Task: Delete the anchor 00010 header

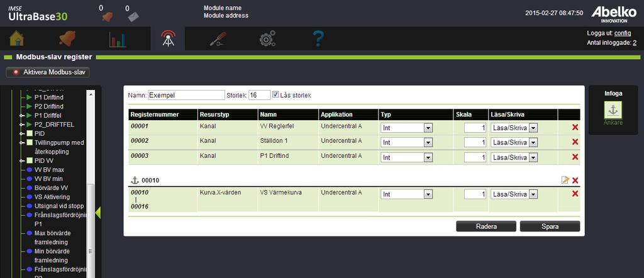Action: pyautogui.click(x=575, y=181)
